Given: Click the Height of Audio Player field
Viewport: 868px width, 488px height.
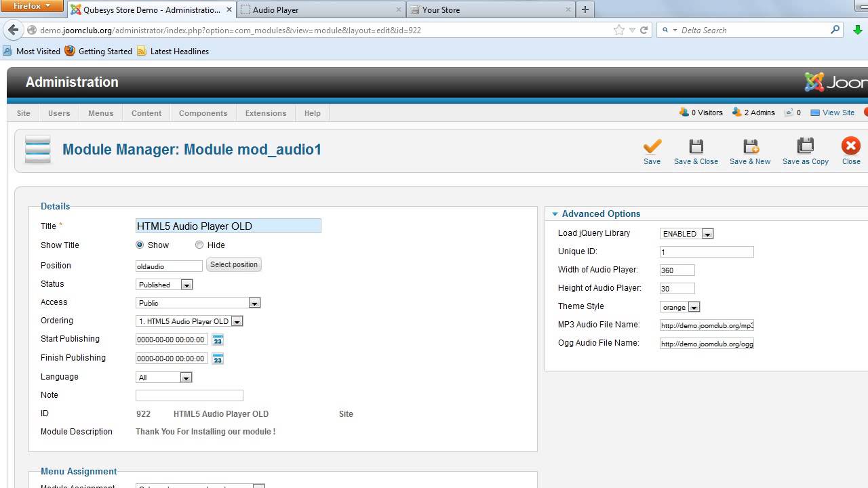Looking at the screenshot, I should point(677,288).
